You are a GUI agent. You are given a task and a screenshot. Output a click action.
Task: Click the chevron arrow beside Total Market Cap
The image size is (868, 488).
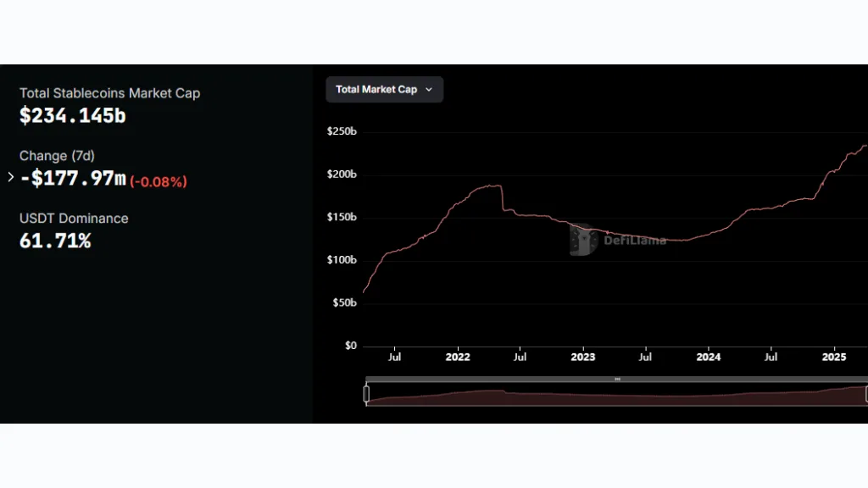pyautogui.click(x=428, y=89)
